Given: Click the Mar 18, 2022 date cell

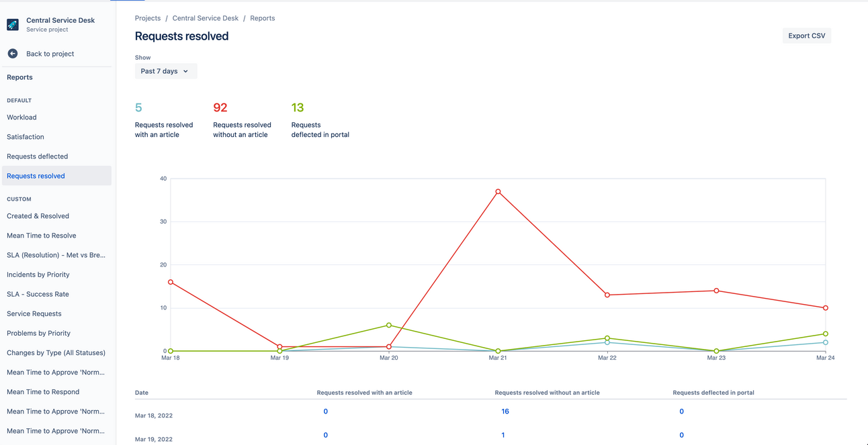Looking at the screenshot, I should click(154, 415).
